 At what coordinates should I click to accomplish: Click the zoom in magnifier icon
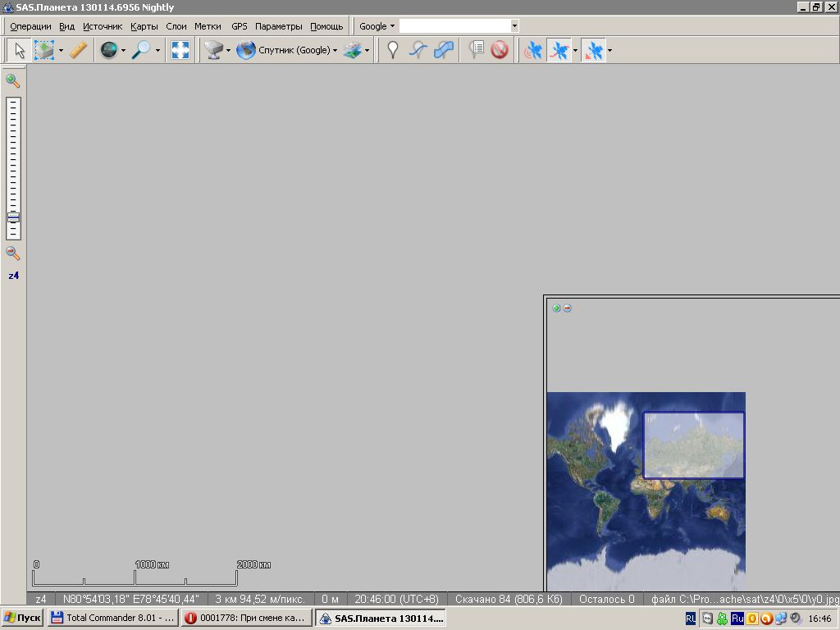13,80
